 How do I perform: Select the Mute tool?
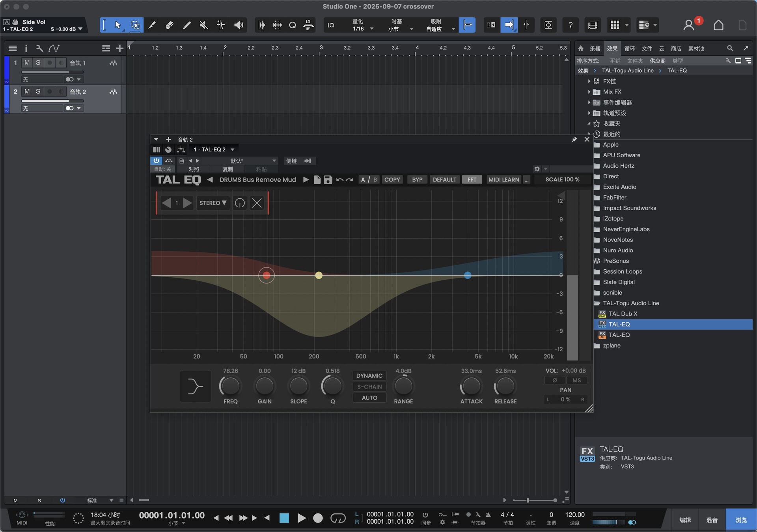[204, 25]
